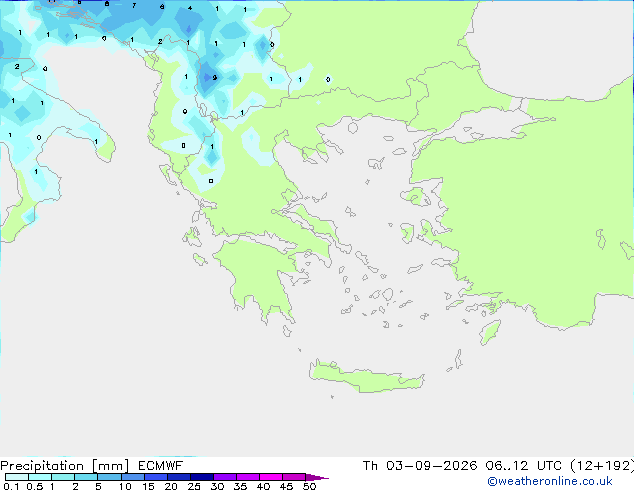Click the 0.5–1 mm legend color swatch
Viewport: 634px width, 490px height.
(40, 477)
